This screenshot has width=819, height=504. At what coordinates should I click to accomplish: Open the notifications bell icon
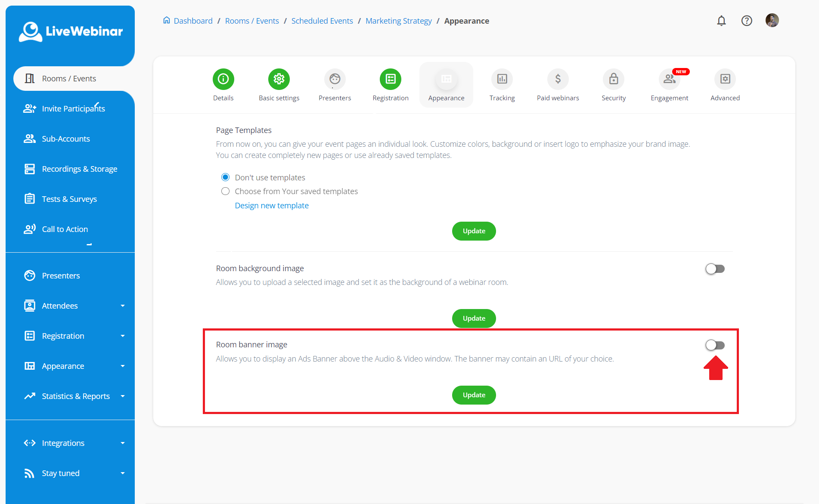[721, 21]
